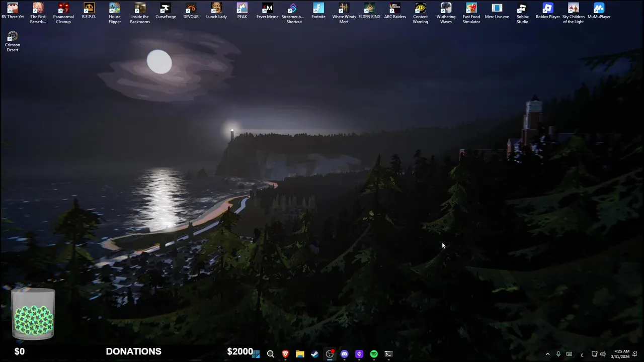644x362 pixels.
Task: Open taskbar Search magnifier
Action: (270, 354)
